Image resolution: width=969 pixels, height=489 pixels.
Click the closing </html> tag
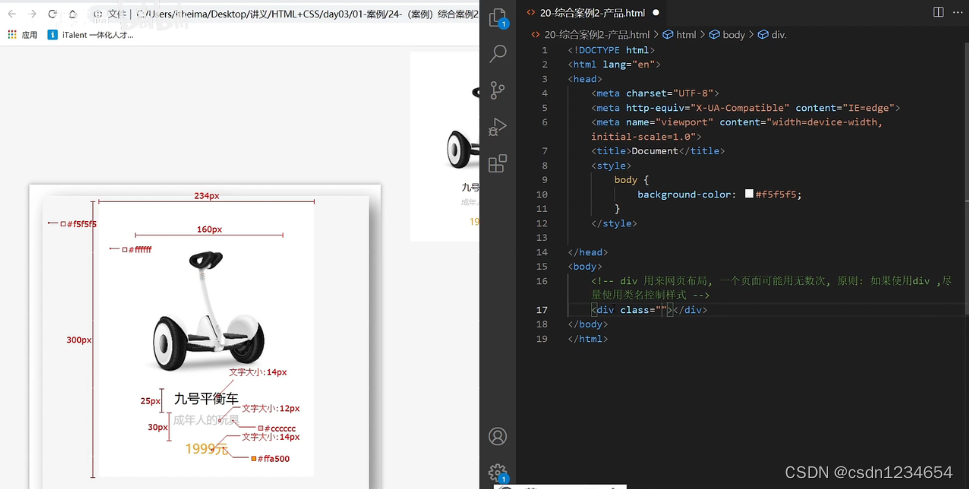pos(588,339)
